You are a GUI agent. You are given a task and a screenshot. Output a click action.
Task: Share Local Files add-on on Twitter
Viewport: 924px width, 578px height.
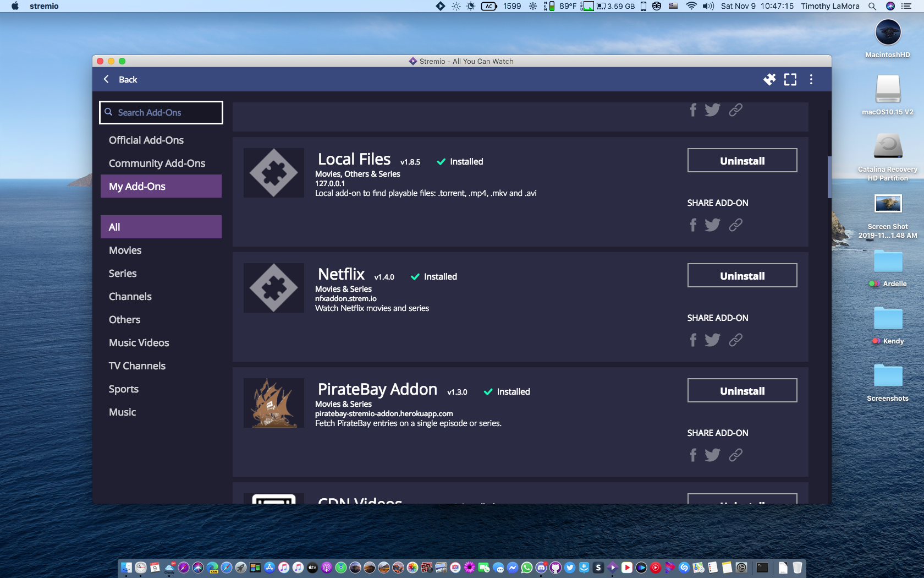713,225
